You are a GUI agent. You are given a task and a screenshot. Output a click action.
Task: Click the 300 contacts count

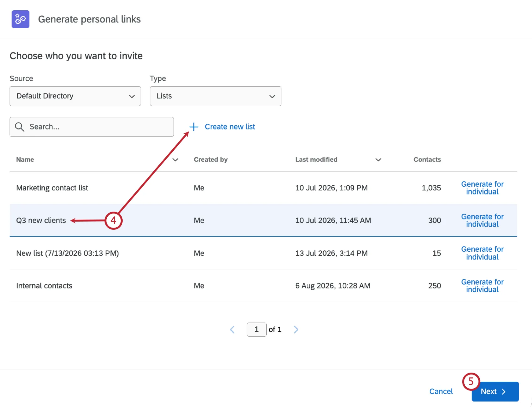(435, 220)
